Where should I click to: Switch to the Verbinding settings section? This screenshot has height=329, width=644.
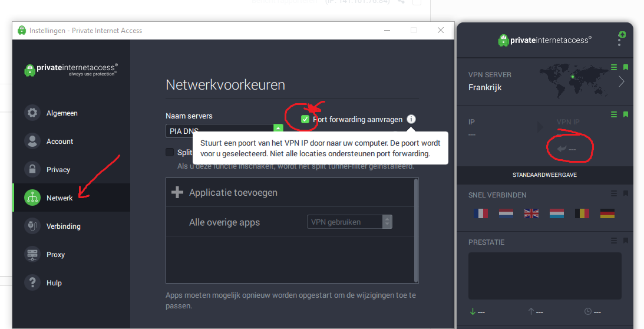[71, 226]
